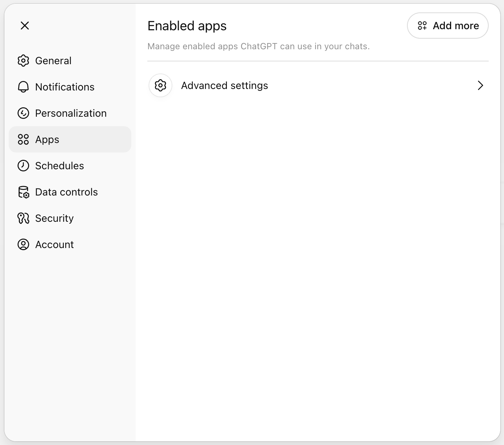The width and height of the screenshot is (504, 445).
Task: Select the Apps grid icon
Action: (x=23, y=139)
